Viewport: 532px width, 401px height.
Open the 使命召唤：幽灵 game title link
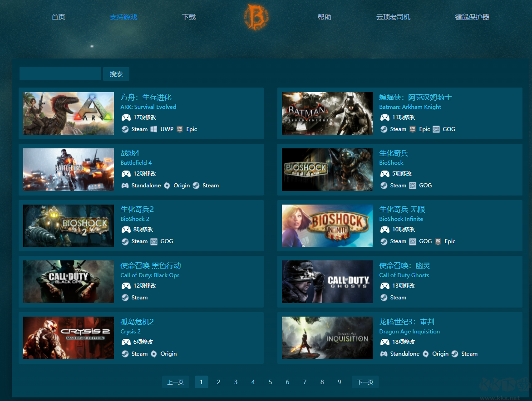tap(404, 265)
